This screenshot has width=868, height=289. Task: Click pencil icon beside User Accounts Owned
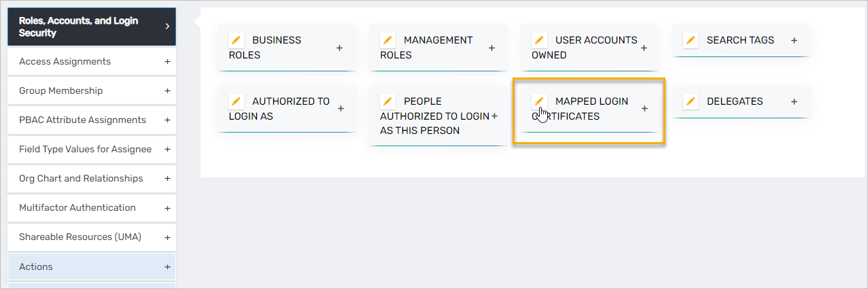[539, 40]
